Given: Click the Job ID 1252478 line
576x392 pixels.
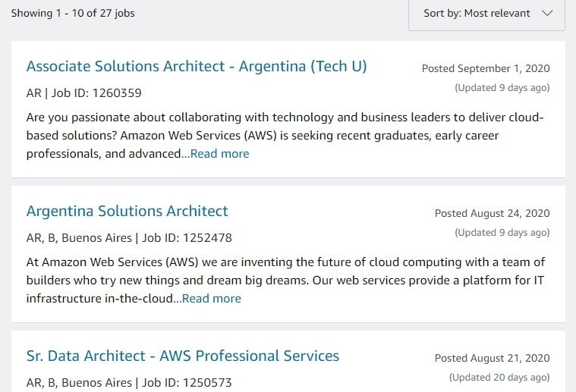Looking at the screenshot, I should coord(129,238).
